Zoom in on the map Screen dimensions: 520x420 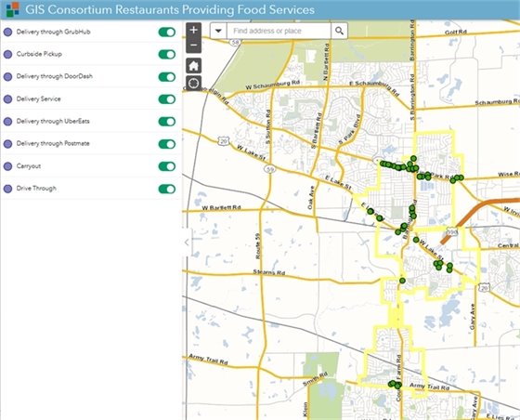194,30
